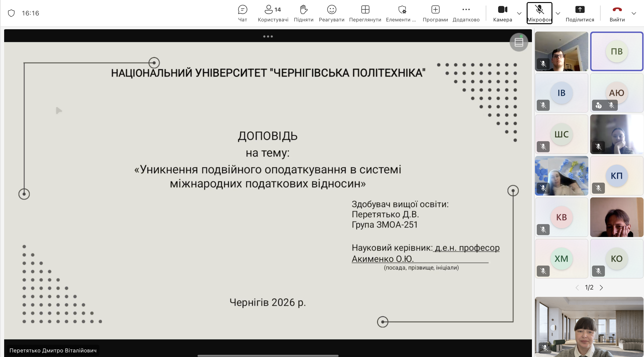Viewport: 644px width, 357px height.
Task: Go to next participants page
Action: pos(601,288)
